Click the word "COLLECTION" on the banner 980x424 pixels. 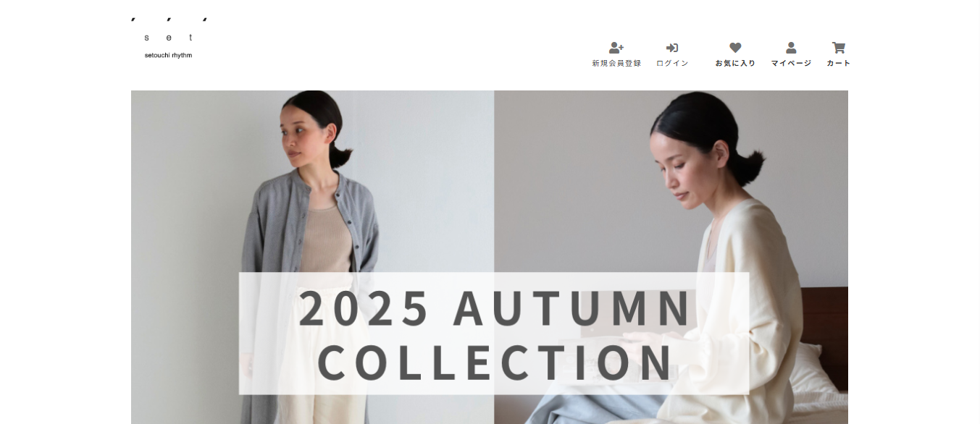pyautogui.click(x=494, y=362)
